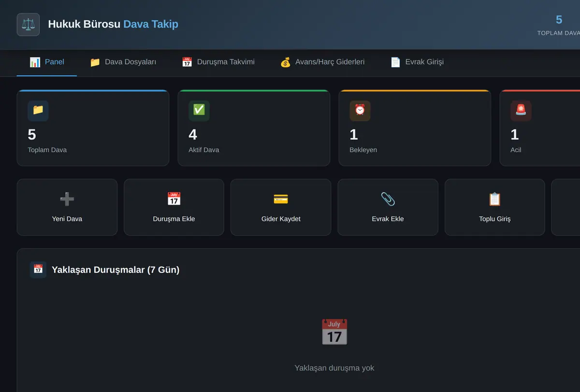Click the scales of justice logo icon
This screenshot has height=392, width=580.
click(28, 24)
